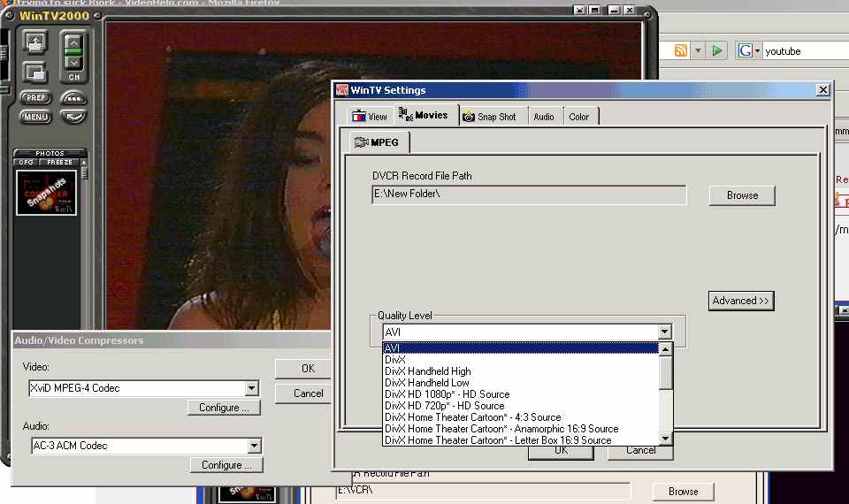Image resolution: width=849 pixels, height=504 pixels.
Task: Open the Quality Level dropdown arrow
Action: click(x=664, y=332)
